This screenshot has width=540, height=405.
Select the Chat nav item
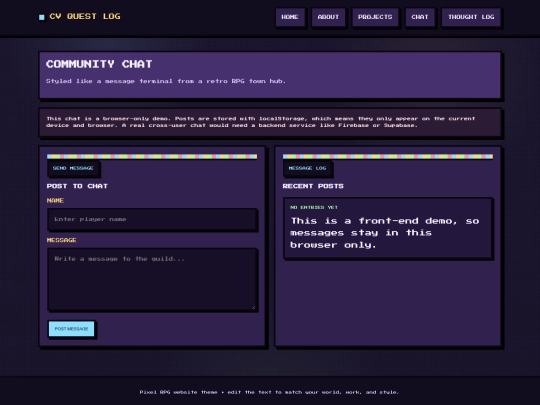tap(420, 17)
